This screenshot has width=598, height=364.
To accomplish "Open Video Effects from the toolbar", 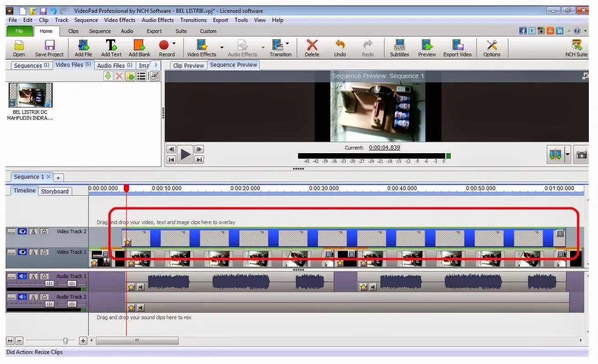I will (x=202, y=48).
